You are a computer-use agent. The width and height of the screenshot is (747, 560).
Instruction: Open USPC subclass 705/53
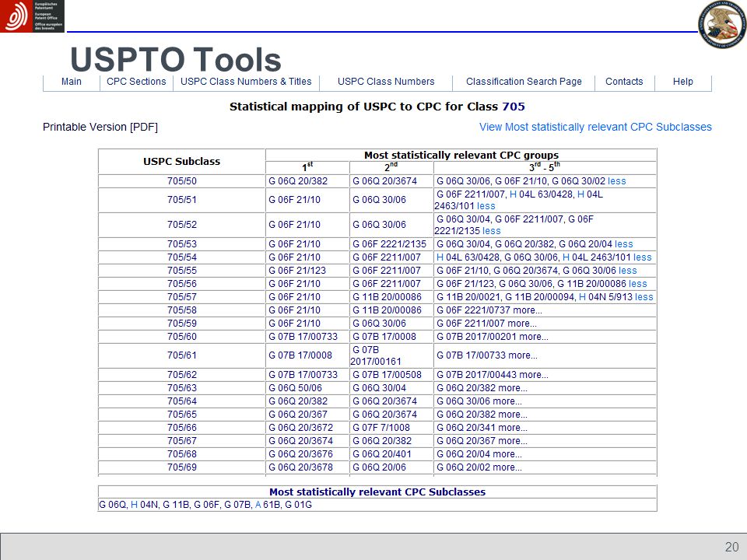point(182,243)
